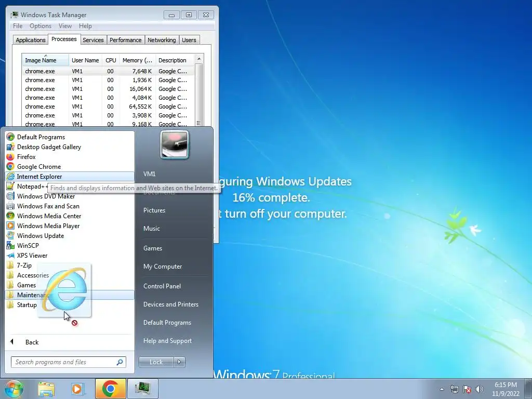Open shutdown options arrow beside Lock
The image size is (532, 399).
coord(179,362)
